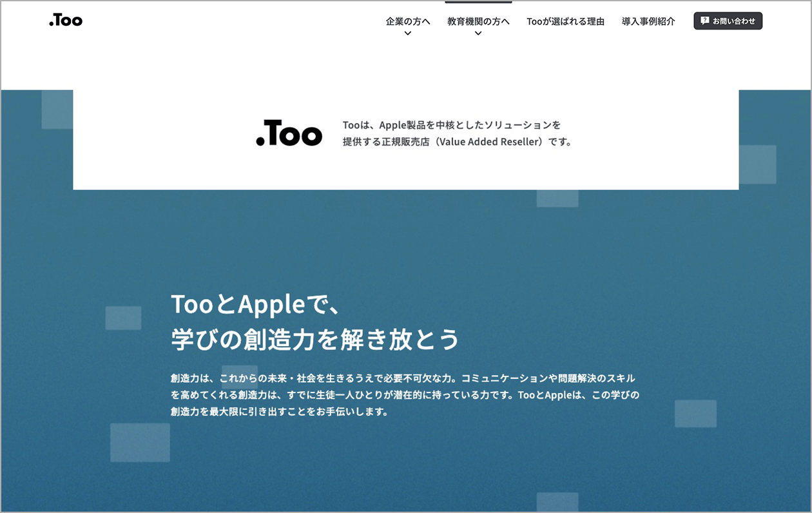This screenshot has height=513, width=812.
Task: Open the 企業の方へ menu
Action: point(408,21)
